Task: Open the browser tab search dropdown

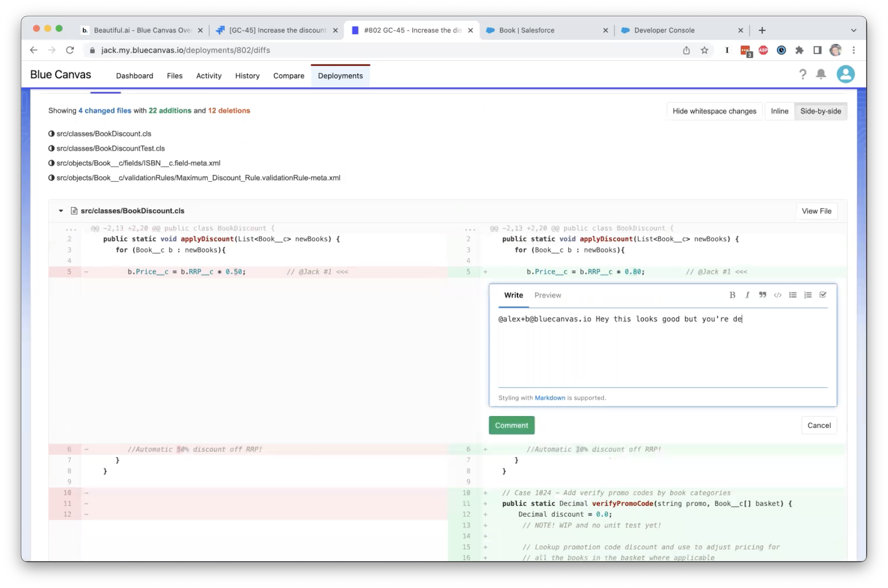Action: click(853, 30)
